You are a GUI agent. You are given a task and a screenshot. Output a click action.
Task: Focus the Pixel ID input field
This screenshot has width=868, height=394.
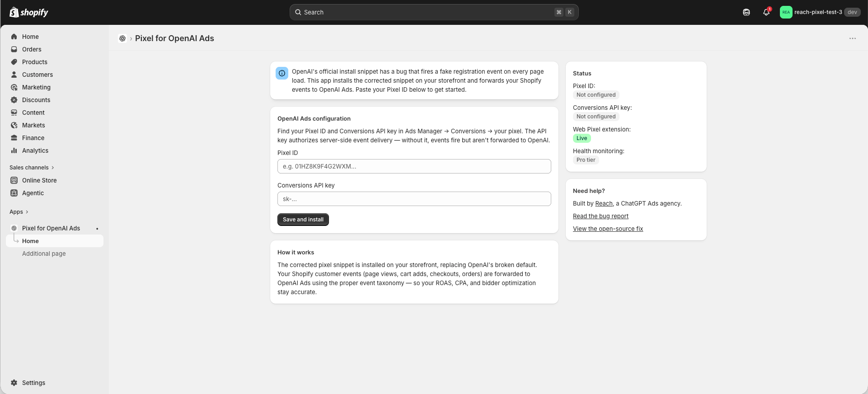coord(414,166)
